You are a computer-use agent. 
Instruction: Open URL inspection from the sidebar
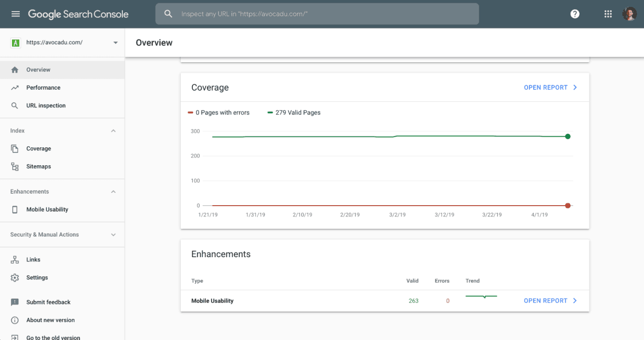[45, 105]
